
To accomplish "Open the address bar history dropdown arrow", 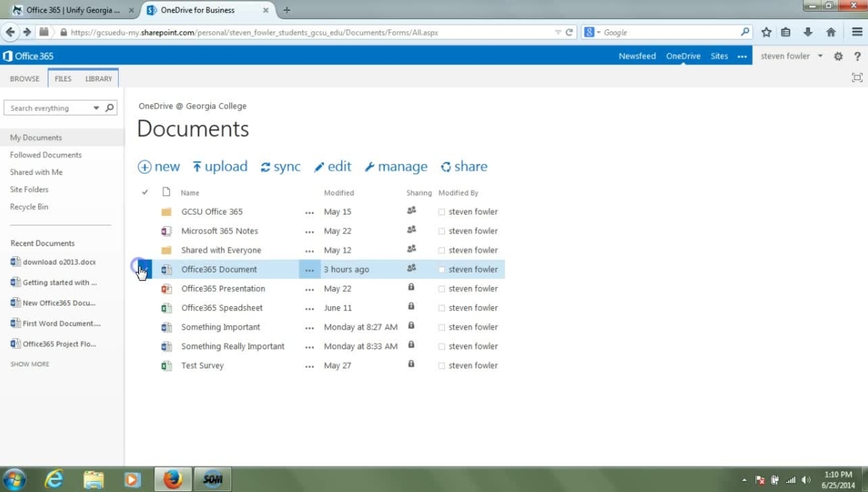I will pyautogui.click(x=558, y=32).
